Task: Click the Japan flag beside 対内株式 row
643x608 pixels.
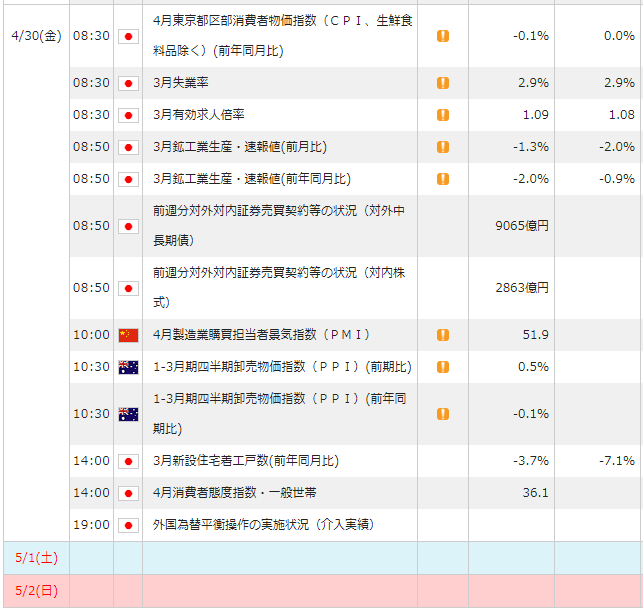Action: point(128,289)
